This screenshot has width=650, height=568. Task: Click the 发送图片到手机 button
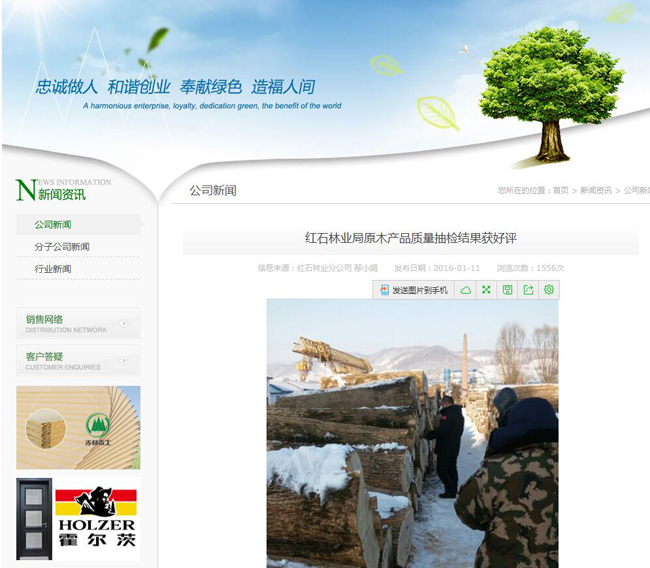click(414, 290)
